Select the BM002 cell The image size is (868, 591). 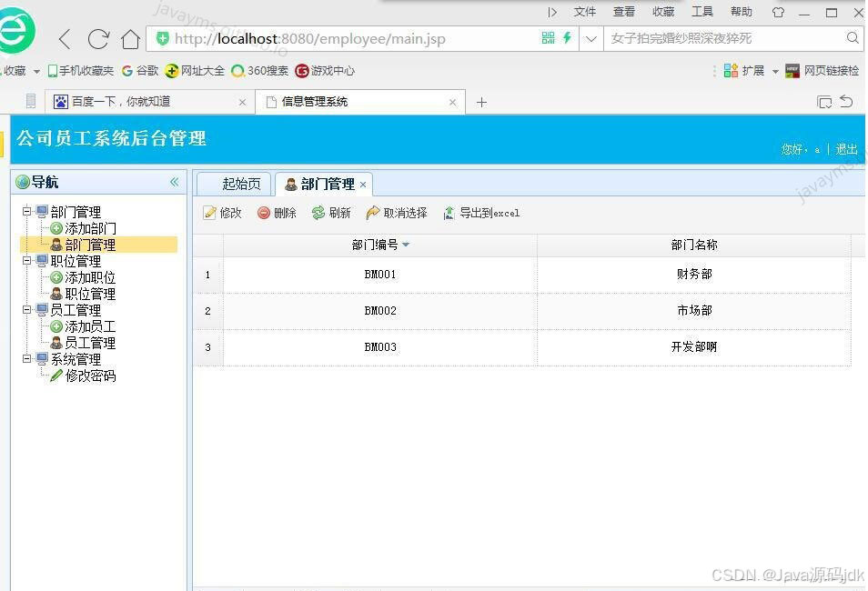click(380, 311)
